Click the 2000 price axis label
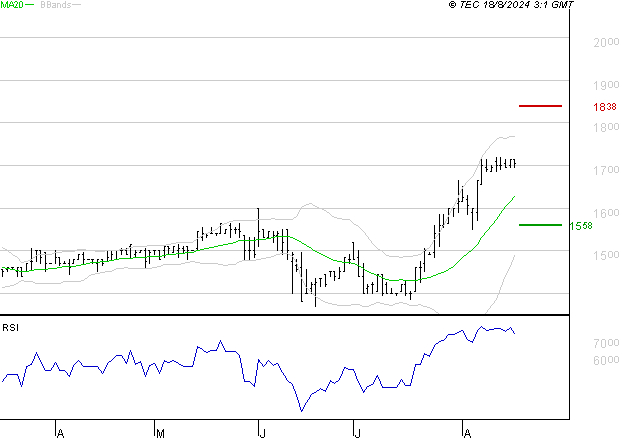This screenshot has width=627, height=440. click(x=606, y=42)
